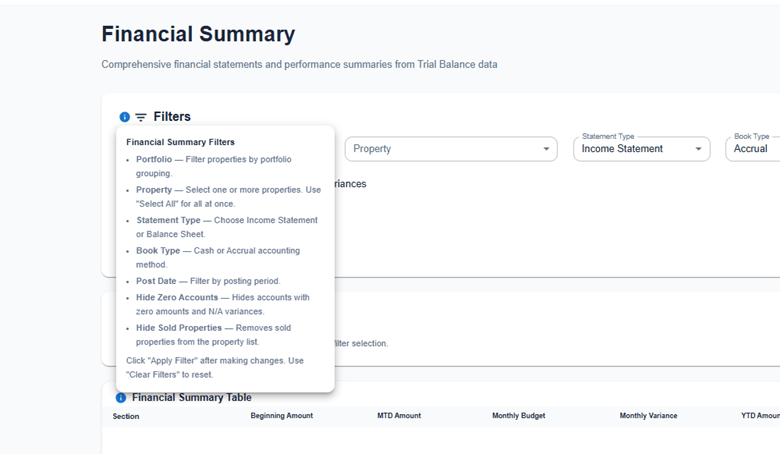Click the Income Statement value text

point(622,149)
